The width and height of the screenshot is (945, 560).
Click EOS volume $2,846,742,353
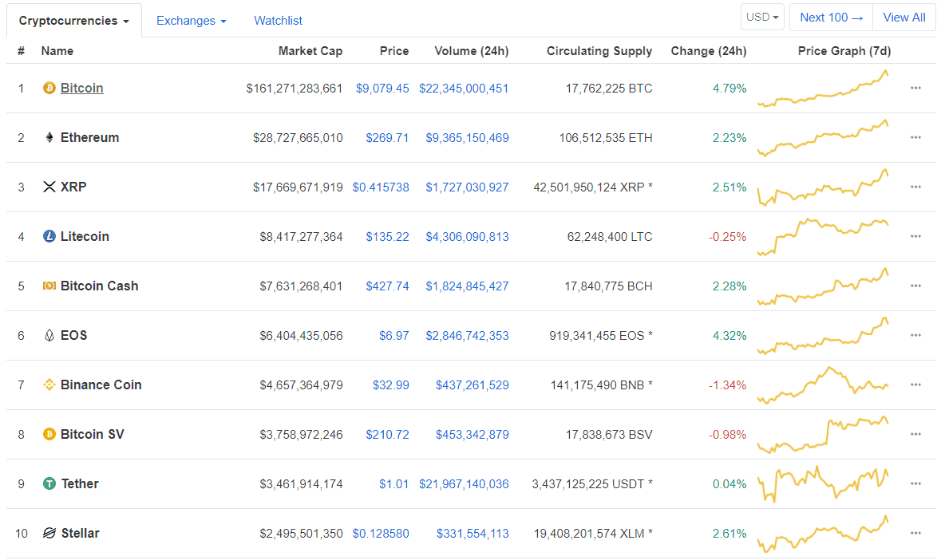point(467,335)
